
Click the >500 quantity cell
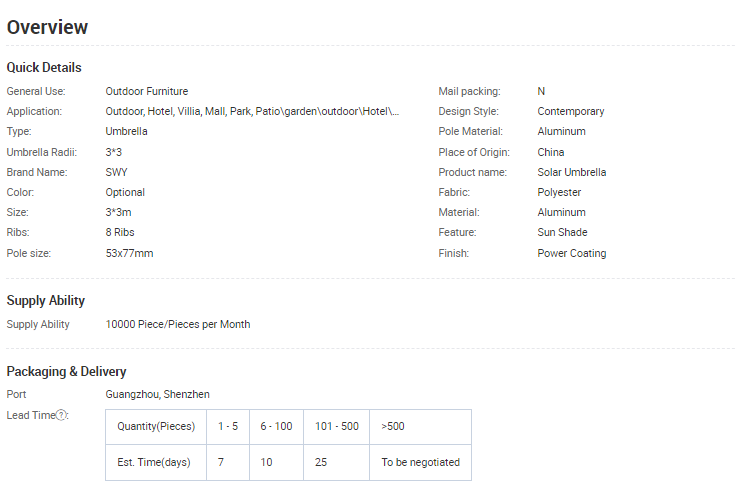pos(420,426)
